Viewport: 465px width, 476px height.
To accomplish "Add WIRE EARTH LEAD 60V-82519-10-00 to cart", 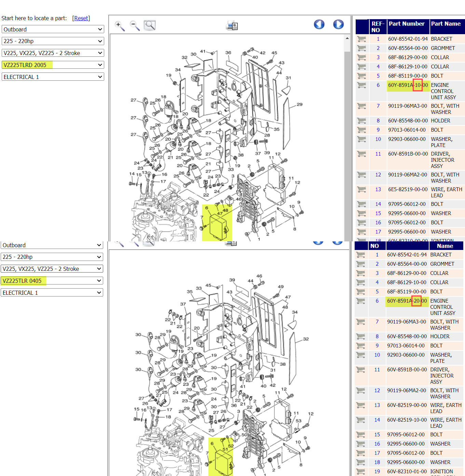I will point(360,420).
